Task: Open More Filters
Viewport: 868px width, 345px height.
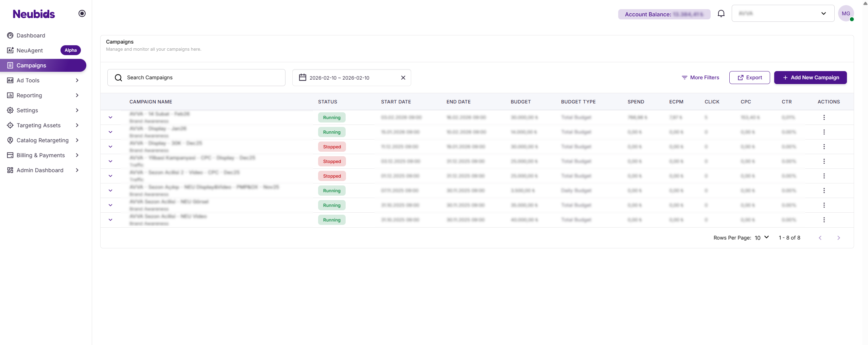Action: click(x=700, y=78)
